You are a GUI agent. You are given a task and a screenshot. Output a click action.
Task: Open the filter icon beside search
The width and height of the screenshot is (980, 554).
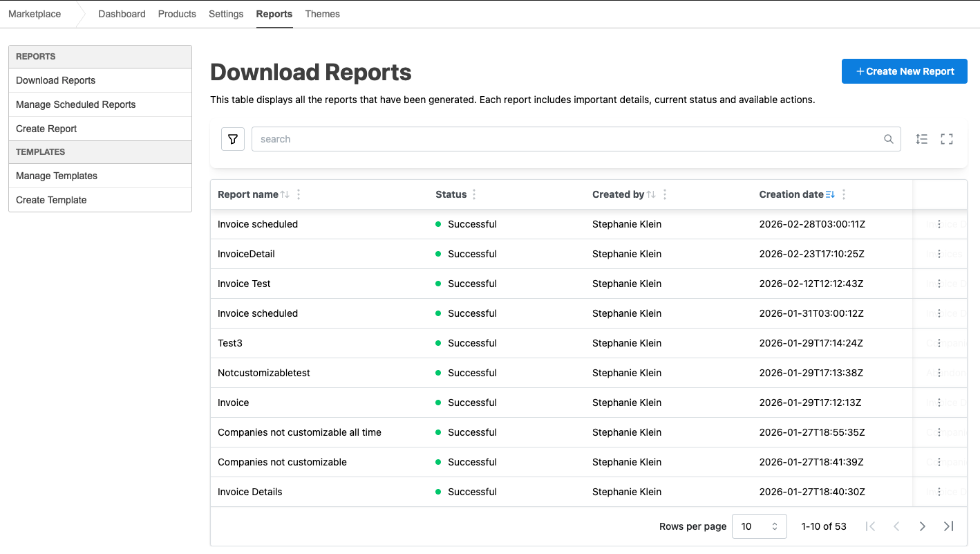233,139
